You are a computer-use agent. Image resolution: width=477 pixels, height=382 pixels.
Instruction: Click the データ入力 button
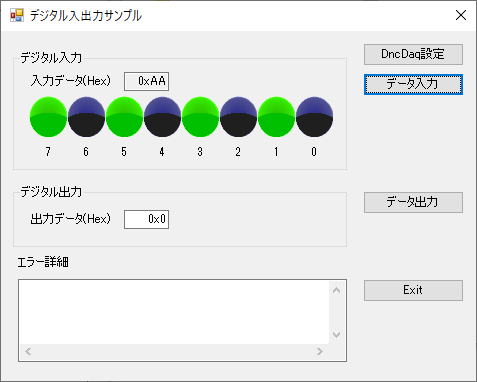(413, 84)
